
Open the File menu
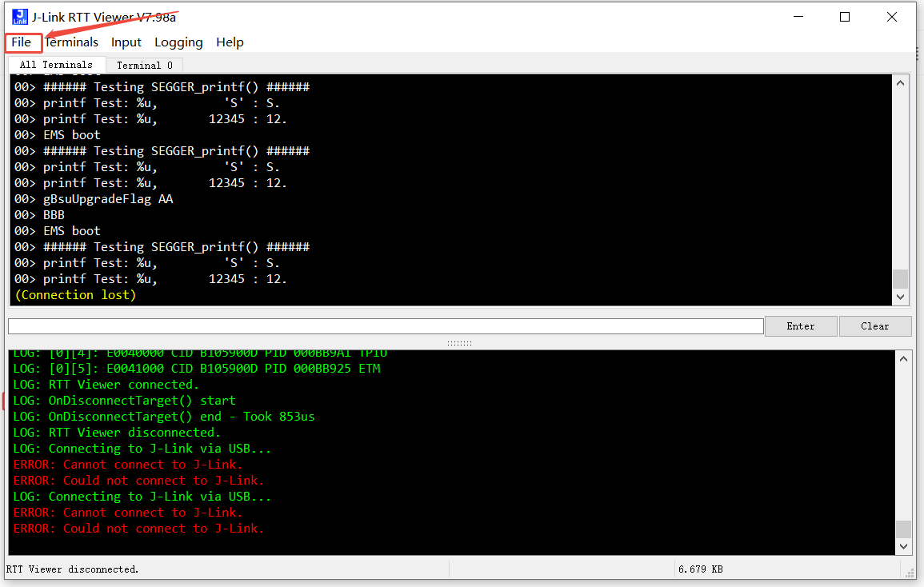[22, 42]
